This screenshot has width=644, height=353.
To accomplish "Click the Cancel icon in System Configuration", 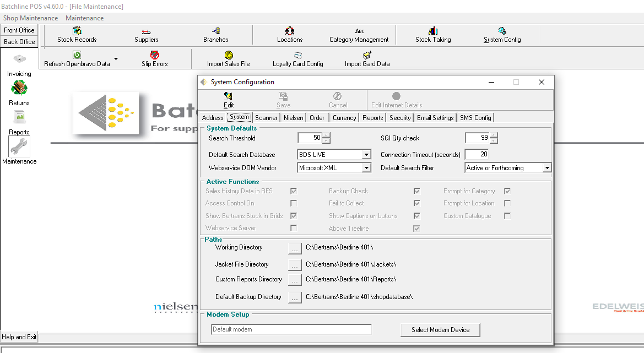I will [x=338, y=100].
